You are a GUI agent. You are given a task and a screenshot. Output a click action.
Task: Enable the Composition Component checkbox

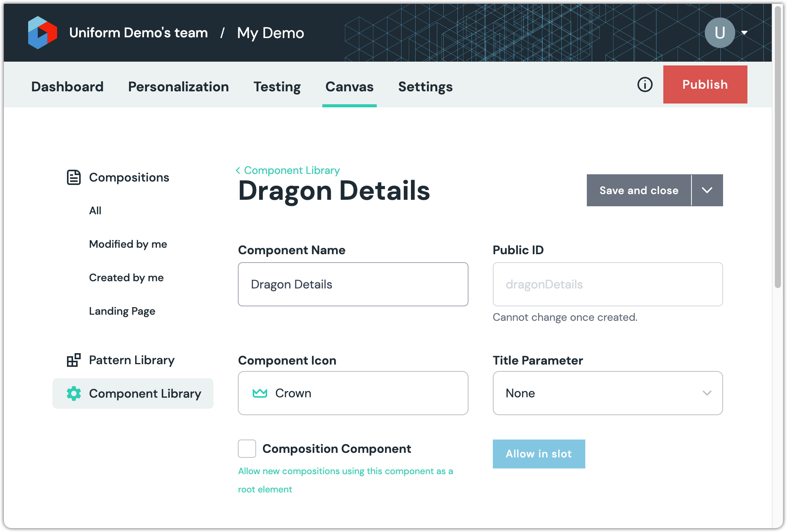[247, 449]
